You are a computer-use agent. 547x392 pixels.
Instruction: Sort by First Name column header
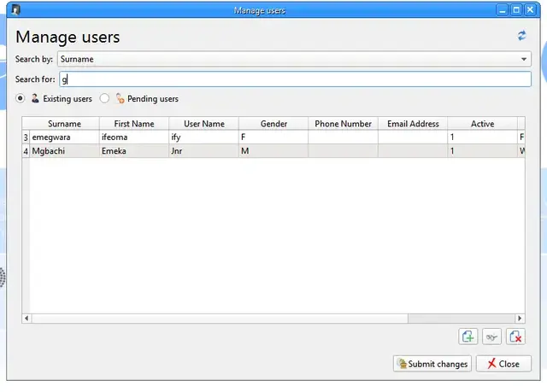tap(134, 124)
